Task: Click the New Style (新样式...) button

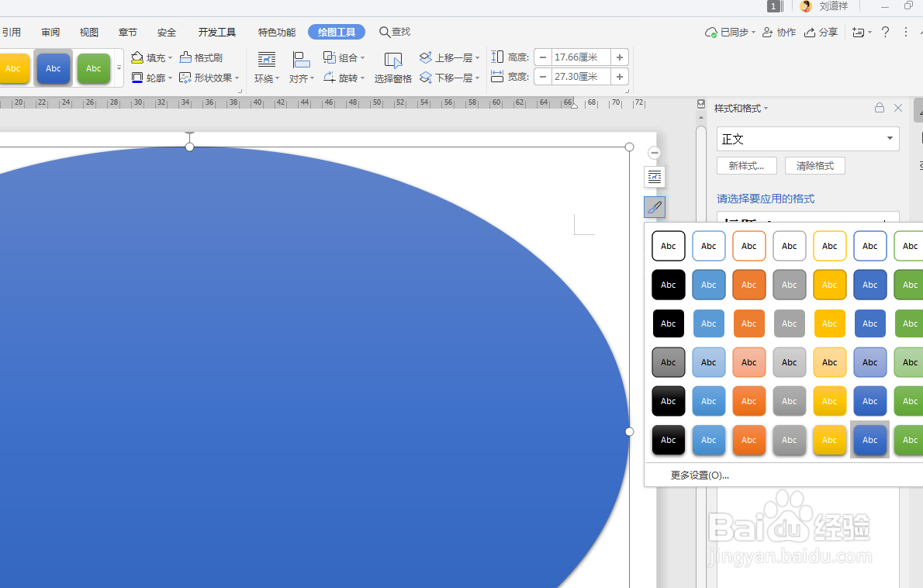Action: [x=746, y=166]
